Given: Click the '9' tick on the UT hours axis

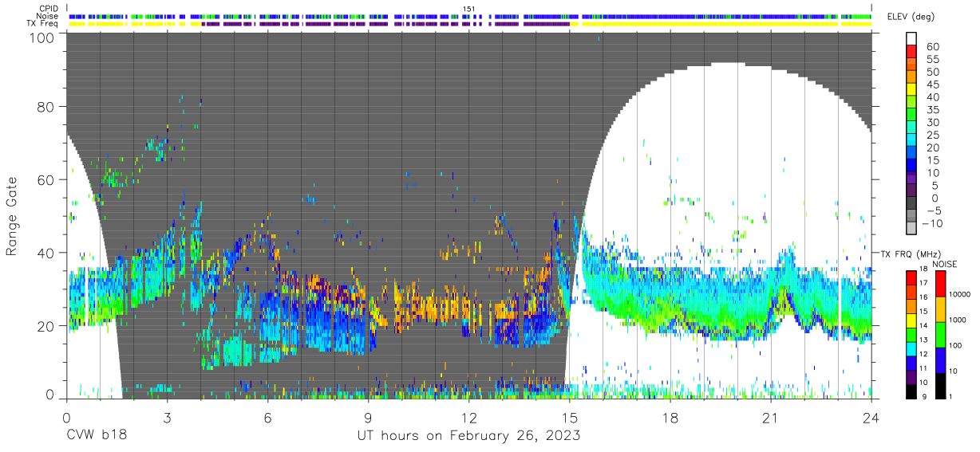Looking at the screenshot, I should [x=368, y=417].
